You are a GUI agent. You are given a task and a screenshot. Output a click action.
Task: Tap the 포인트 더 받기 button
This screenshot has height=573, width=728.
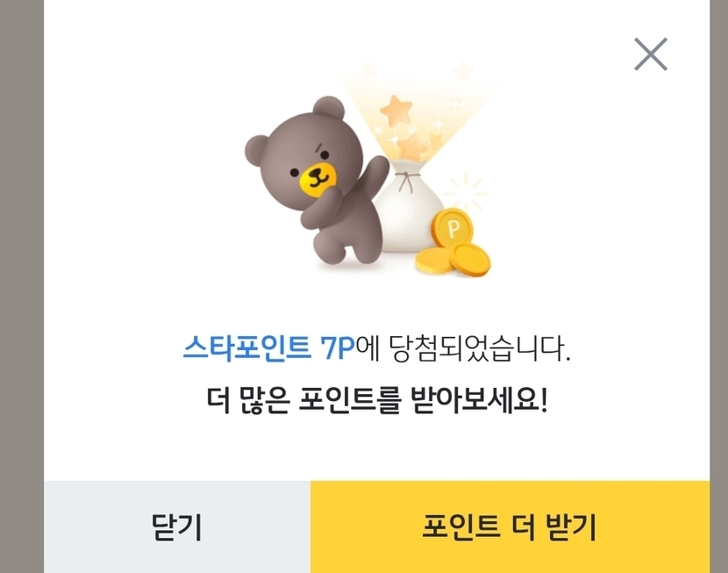click(510, 527)
